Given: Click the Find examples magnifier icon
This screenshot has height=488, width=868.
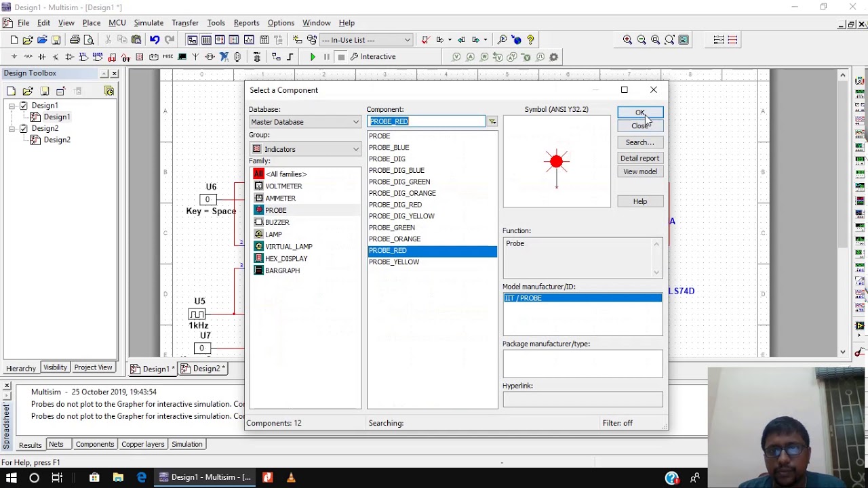Looking at the screenshot, I should click(502, 40).
